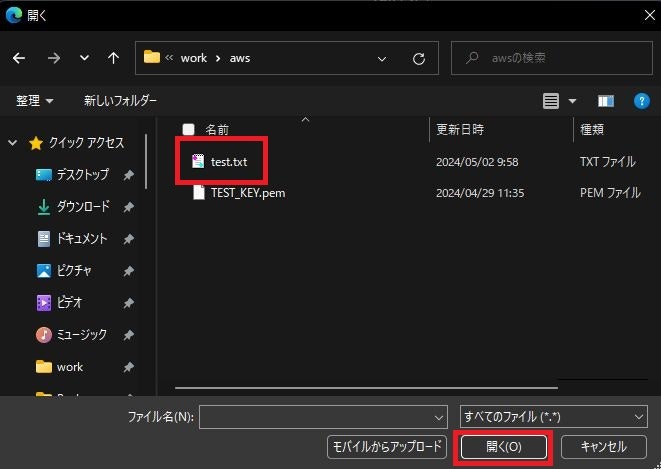Click the pin icon next to work
661x469 pixels.
pos(129,367)
